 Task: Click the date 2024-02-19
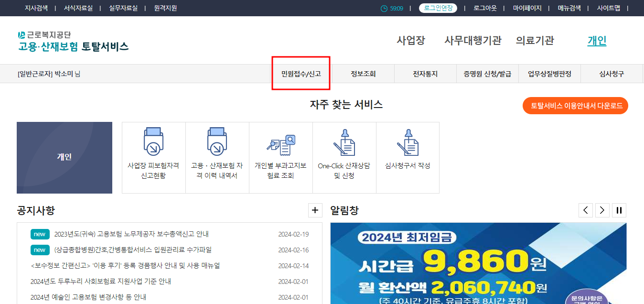[x=293, y=234]
